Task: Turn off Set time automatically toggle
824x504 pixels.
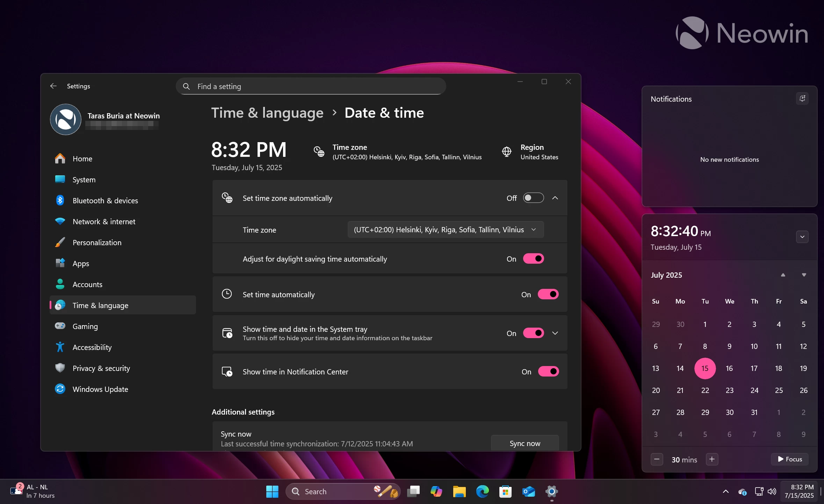Action: point(548,294)
